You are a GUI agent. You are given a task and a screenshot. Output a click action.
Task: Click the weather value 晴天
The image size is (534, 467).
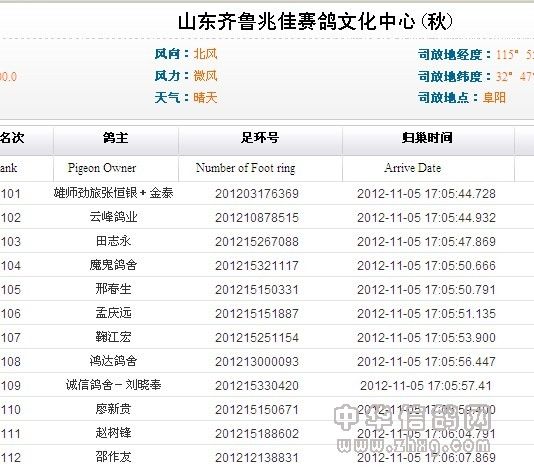(205, 98)
